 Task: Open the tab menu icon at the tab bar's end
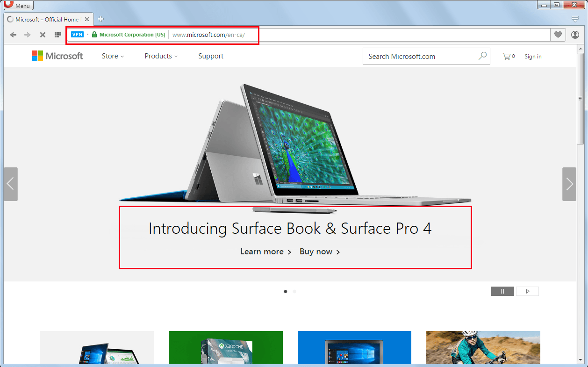(x=575, y=19)
